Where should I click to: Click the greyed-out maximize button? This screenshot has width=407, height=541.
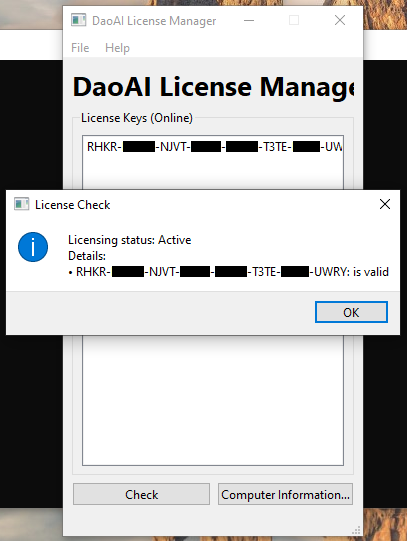click(294, 20)
